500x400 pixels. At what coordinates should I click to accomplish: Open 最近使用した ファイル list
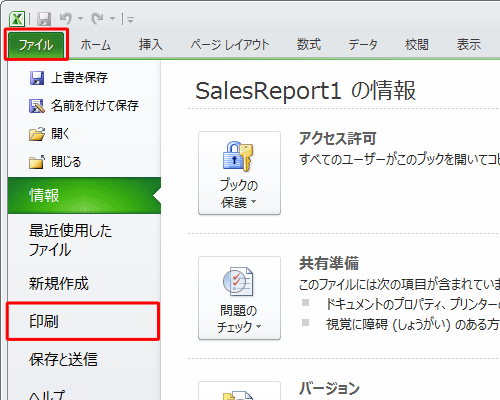point(84,240)
